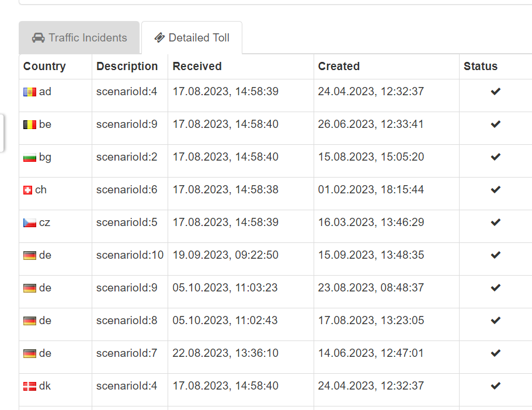Sort by the Created column header
This screenshot has width=532, height=410.
click(339, 67)
